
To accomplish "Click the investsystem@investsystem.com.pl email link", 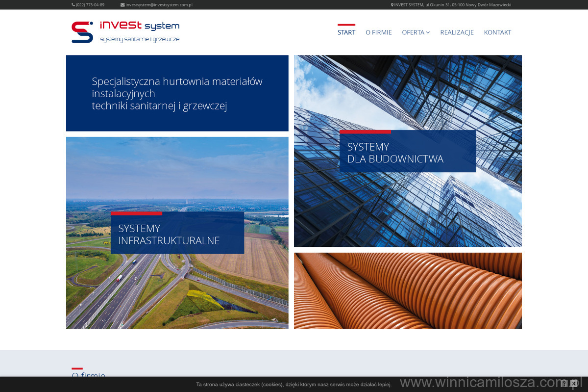I will tap(159, 5).
